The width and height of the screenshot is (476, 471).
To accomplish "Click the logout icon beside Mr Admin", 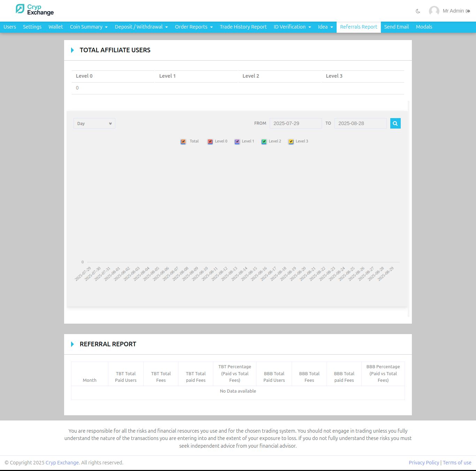I will pos(468,11).
